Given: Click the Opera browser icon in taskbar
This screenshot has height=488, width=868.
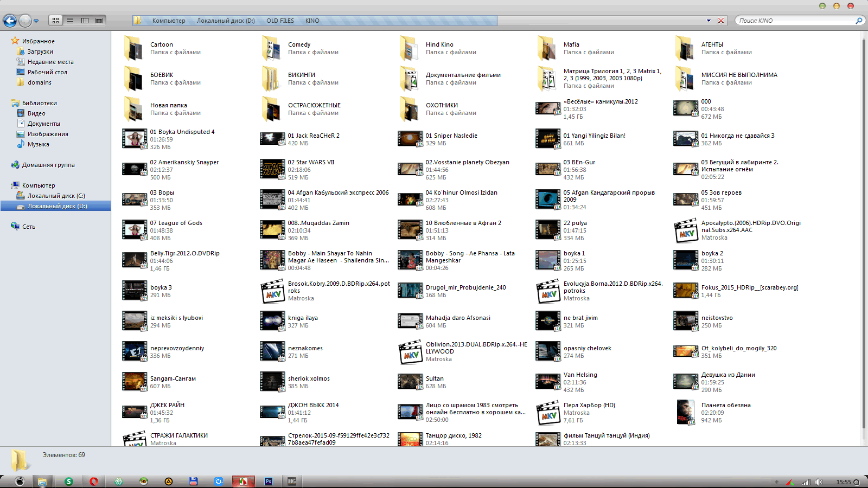Looking at the screenshot, I should [x=94, y=481].
